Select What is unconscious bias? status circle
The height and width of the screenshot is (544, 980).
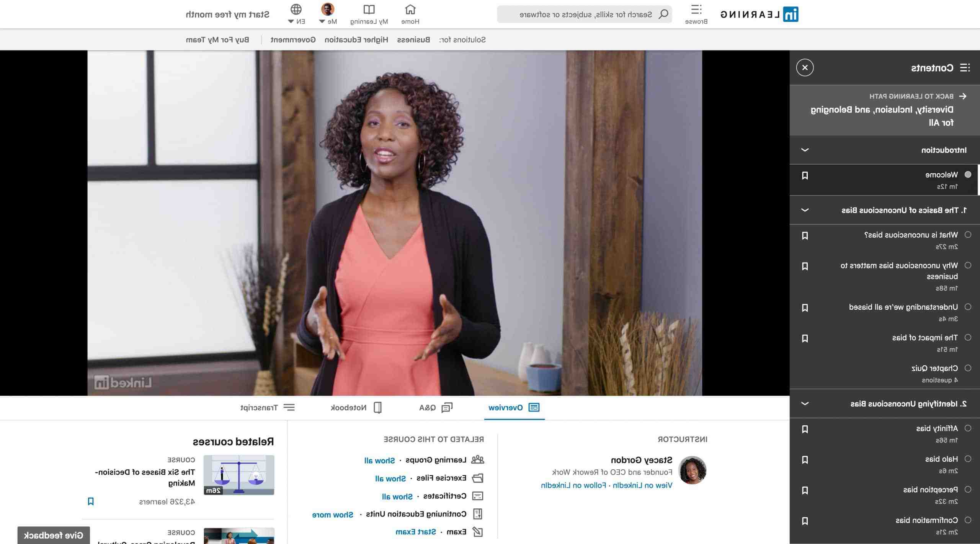(x=968, y=235)
